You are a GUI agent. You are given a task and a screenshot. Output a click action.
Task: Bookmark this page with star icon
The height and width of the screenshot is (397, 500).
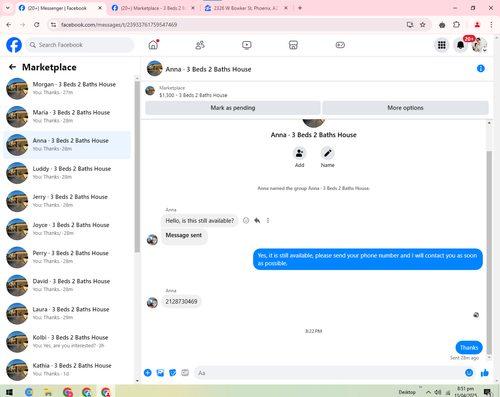[x=423, y=25]
